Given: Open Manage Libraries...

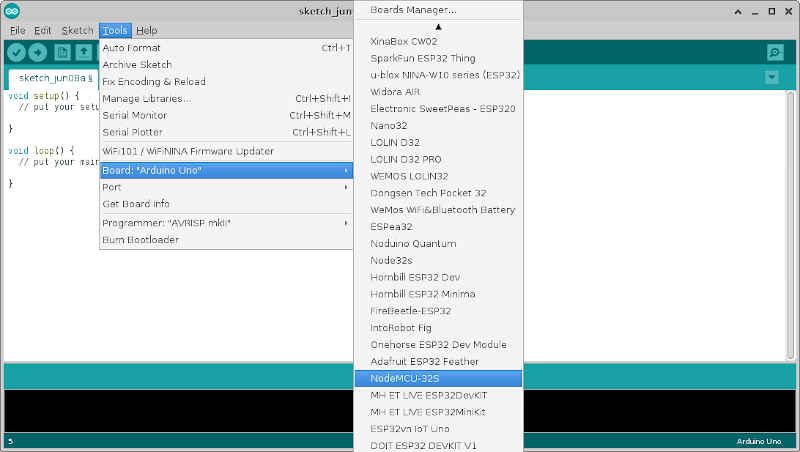Looking at the screenshot, I should pyautogui.click(x=226, y=98).
